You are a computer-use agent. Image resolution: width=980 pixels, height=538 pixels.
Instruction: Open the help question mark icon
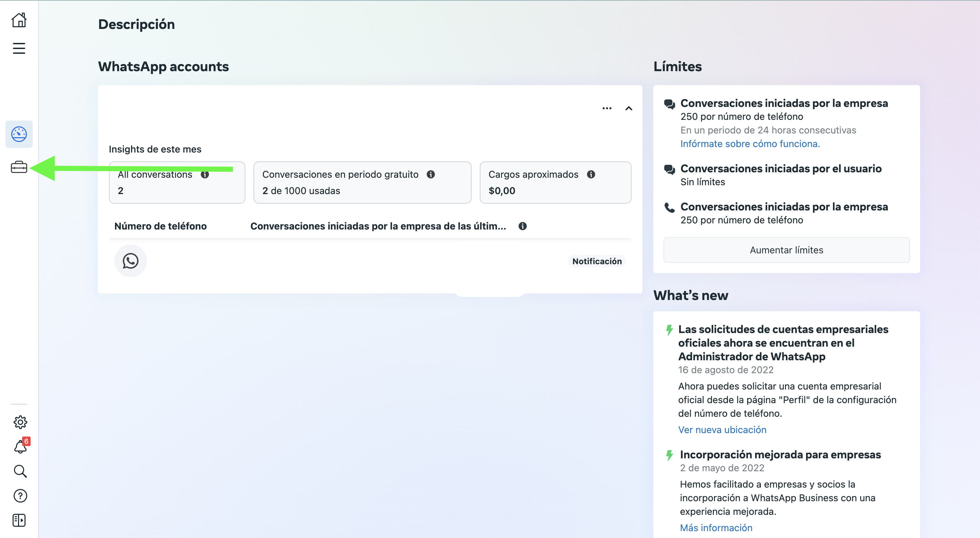(20, 496)
